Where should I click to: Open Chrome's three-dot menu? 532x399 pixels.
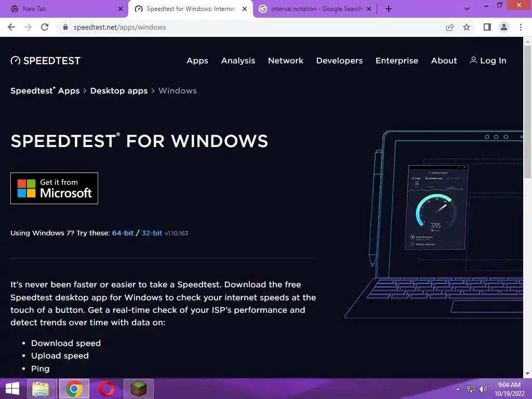pos(521,27)
